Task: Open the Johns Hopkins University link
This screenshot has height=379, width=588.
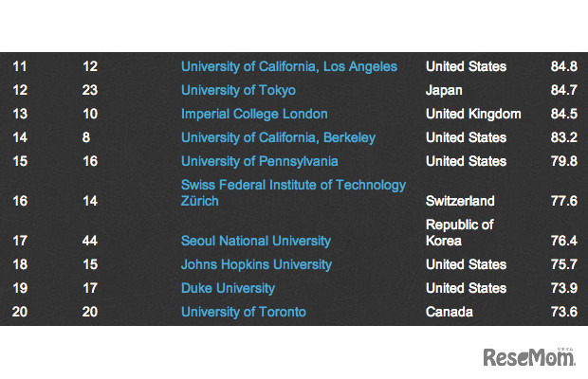Action: click(x=256, y=264)
